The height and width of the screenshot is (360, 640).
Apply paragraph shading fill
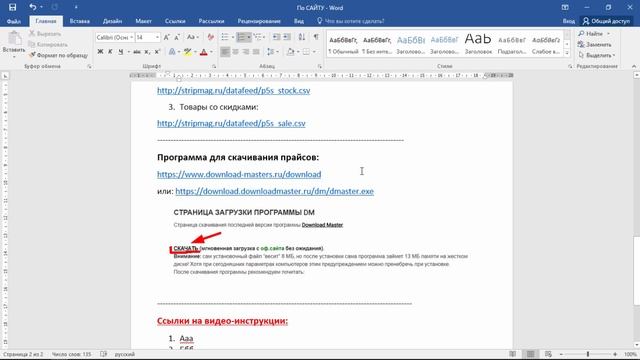[x=290, y=52]
